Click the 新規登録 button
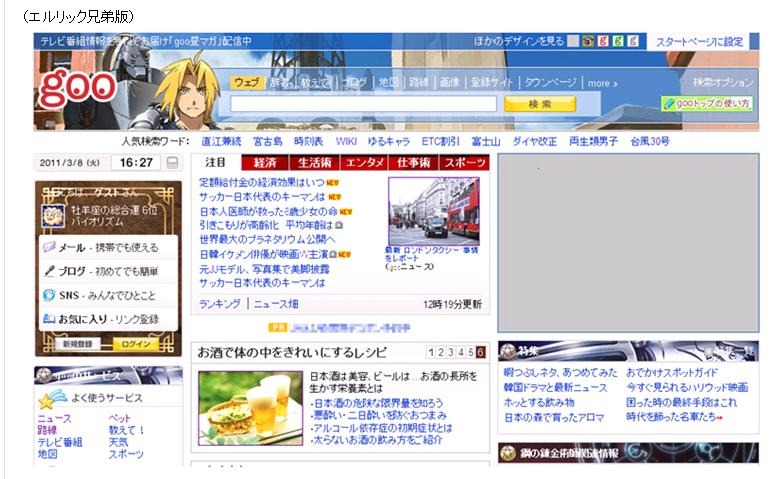Image resolution: width=771 pixels, height=479 pixels. [77, 344]
